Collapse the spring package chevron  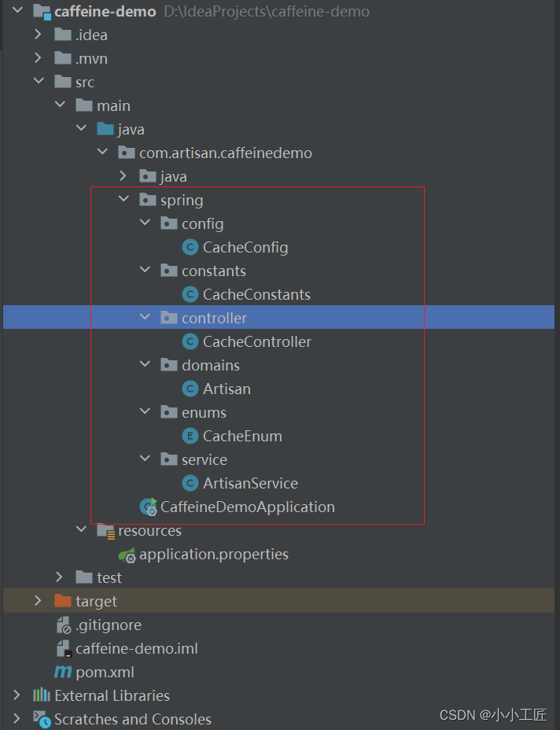(x=123, y=200)
